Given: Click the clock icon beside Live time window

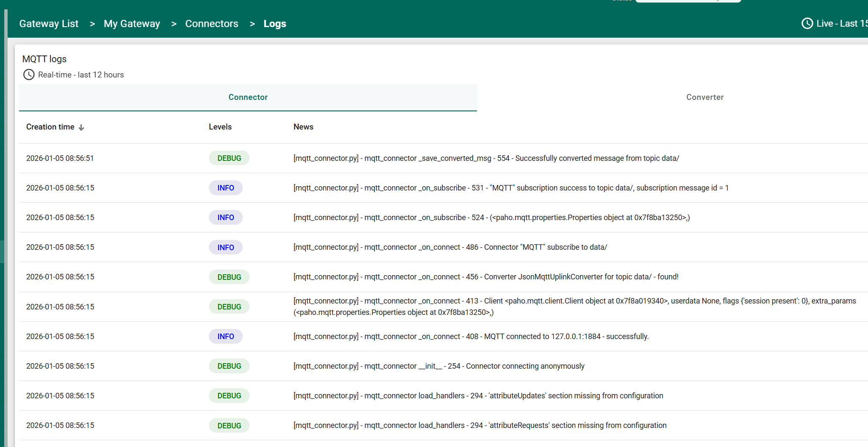Looking at the screenshot, I should 807,24.
